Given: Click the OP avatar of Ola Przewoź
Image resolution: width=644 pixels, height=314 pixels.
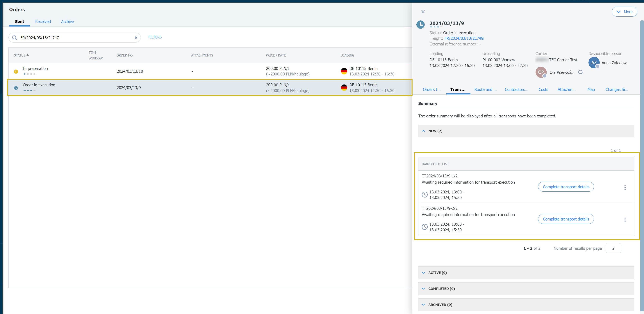Looking at the screenshot, I should [541, 72].
